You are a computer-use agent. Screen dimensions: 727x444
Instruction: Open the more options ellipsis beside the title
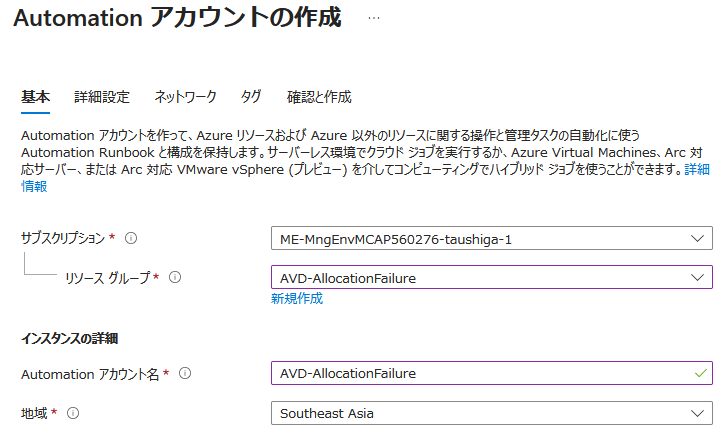[374, 19]
